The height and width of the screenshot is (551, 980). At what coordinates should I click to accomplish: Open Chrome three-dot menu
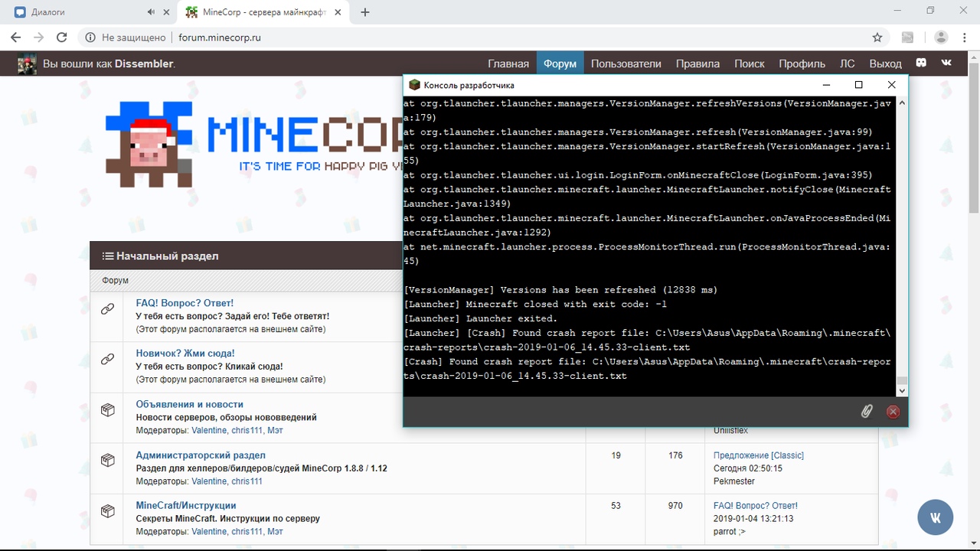pos(965,37)
